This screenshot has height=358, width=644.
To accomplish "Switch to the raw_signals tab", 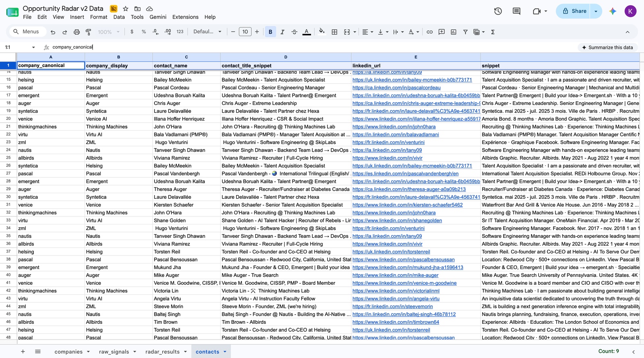I will pyautogui.click(x=114, y=352).
